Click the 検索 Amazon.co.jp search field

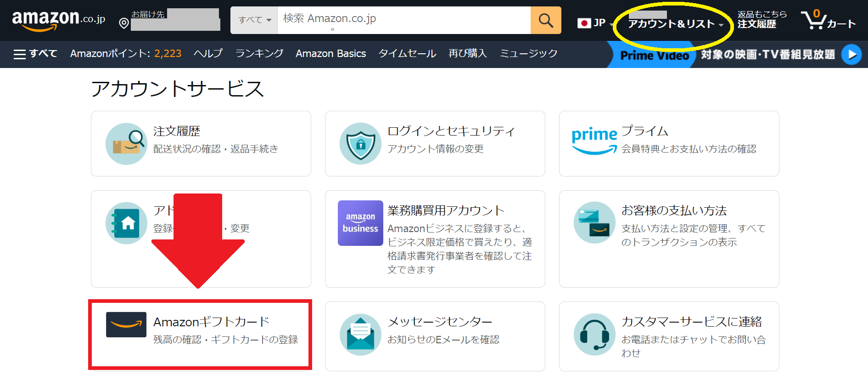pyautogui.click(x=404, y=20)
